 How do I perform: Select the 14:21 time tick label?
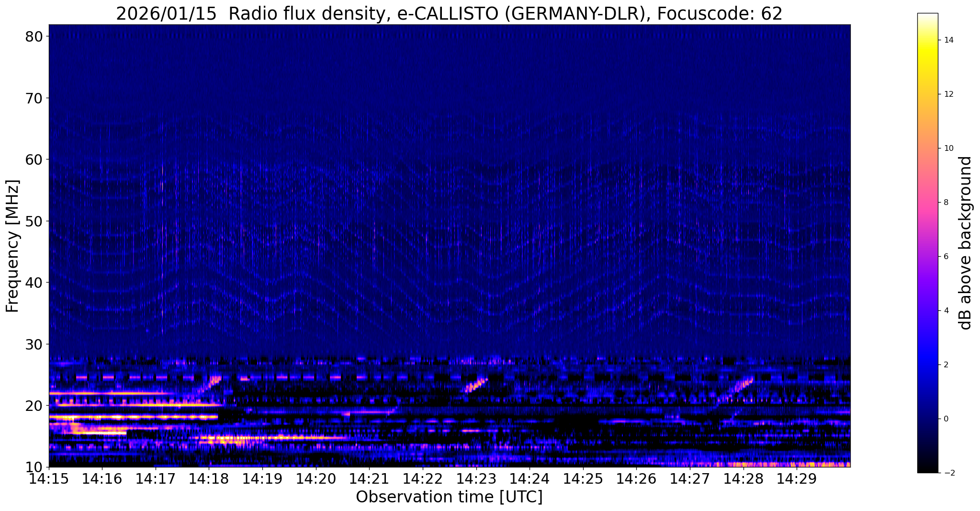(x=369, y=478)
